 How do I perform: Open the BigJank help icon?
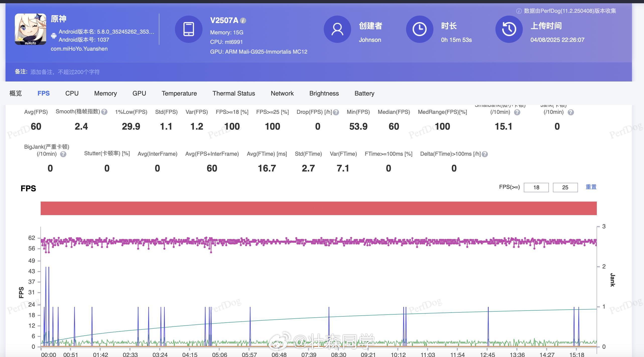[63, 154]
